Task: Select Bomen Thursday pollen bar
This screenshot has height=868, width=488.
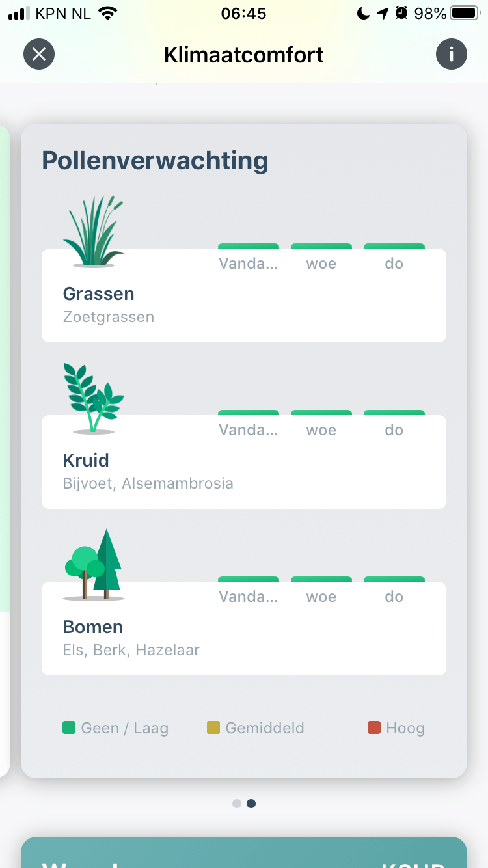Action: pos(394,580)
